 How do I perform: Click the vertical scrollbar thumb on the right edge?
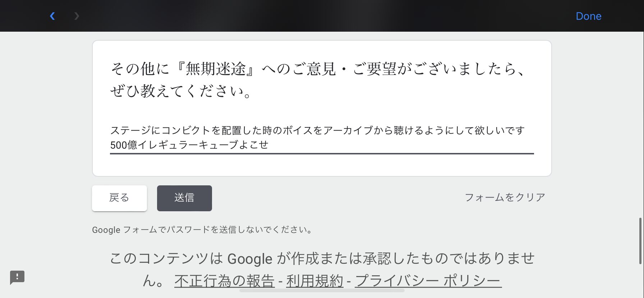(640, 241)
